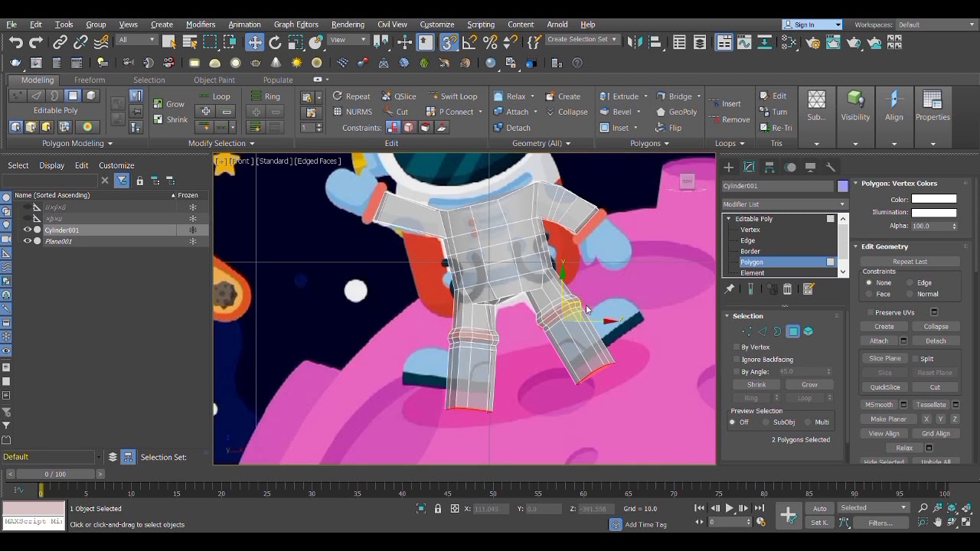Image resolution: width=980 pixels, height=551 pixels.
Task: Select the Vertex sub-object icon in Selection
Action: 747,331
